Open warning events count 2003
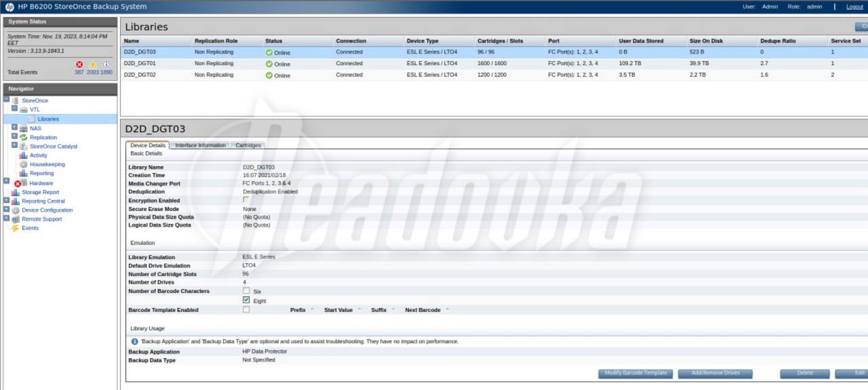 pos(93,72)
